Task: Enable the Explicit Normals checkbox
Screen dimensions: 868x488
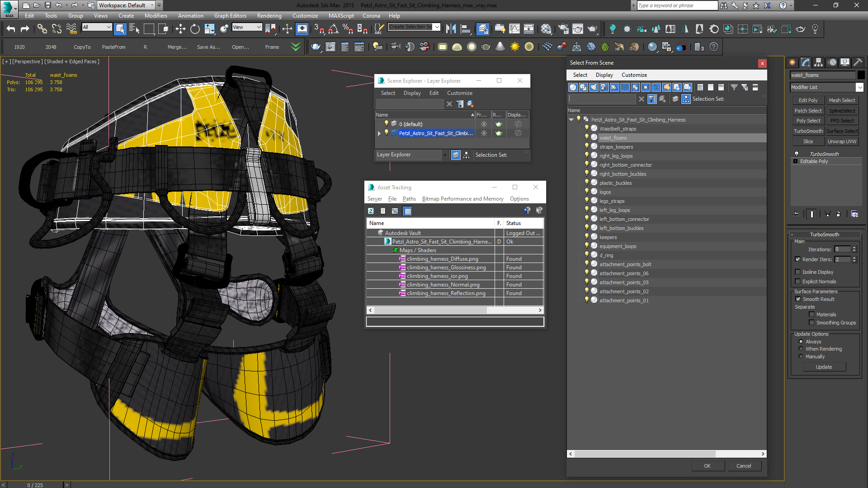Action: [797, 282]
